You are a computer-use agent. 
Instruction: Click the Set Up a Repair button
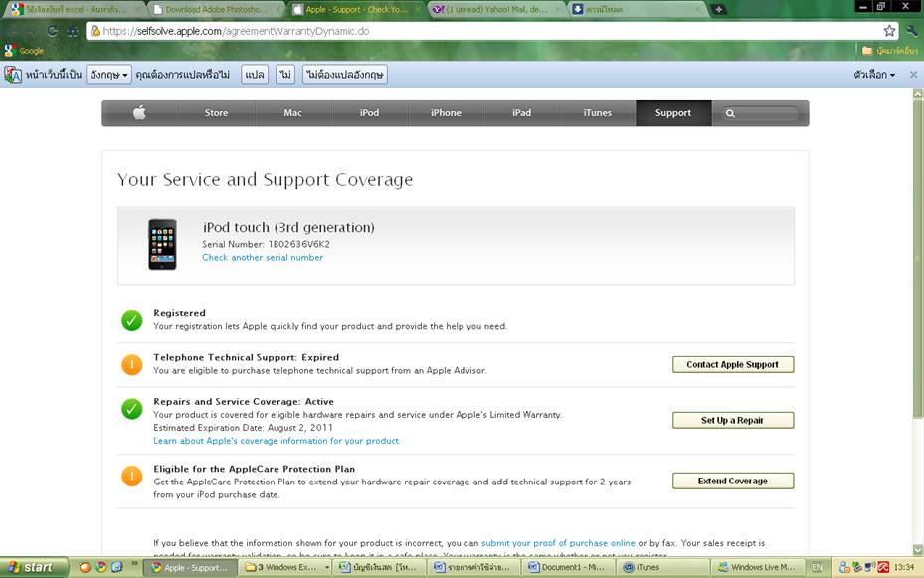pyautogui.click(x=732, y=420)
